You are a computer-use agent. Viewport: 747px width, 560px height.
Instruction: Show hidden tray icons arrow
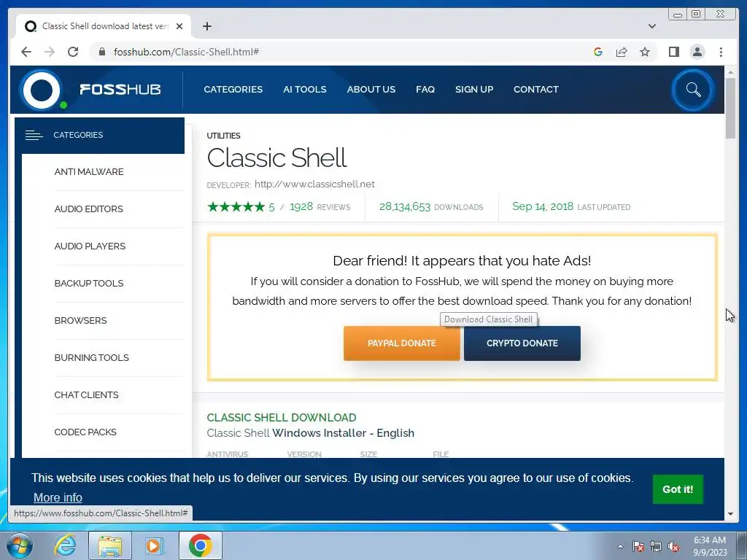620,545
